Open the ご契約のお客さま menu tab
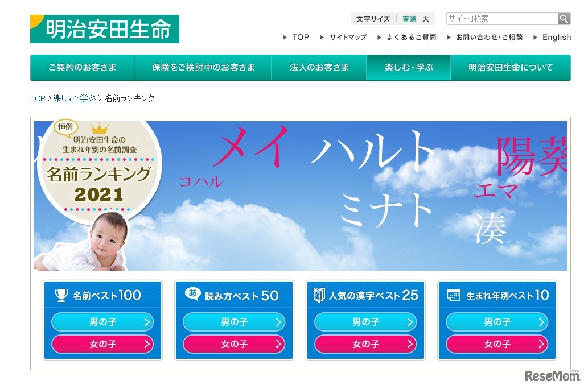The image size is (588, 389). click(82, 68)
